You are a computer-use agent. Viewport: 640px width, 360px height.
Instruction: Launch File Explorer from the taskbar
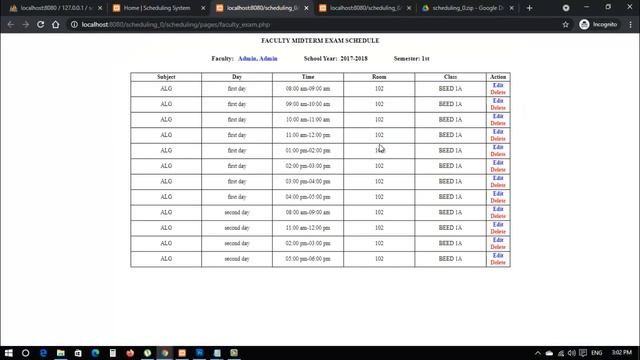click(x=60, y=353)
